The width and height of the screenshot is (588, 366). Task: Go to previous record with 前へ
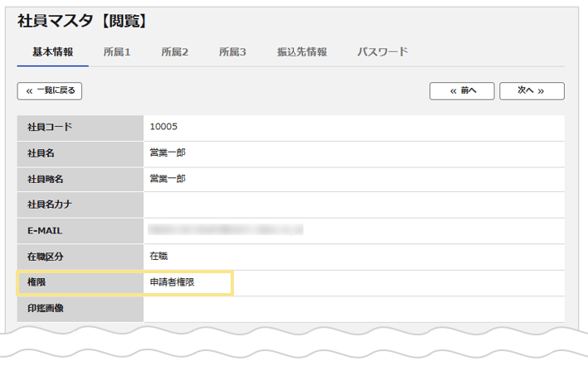coord(462,91)
